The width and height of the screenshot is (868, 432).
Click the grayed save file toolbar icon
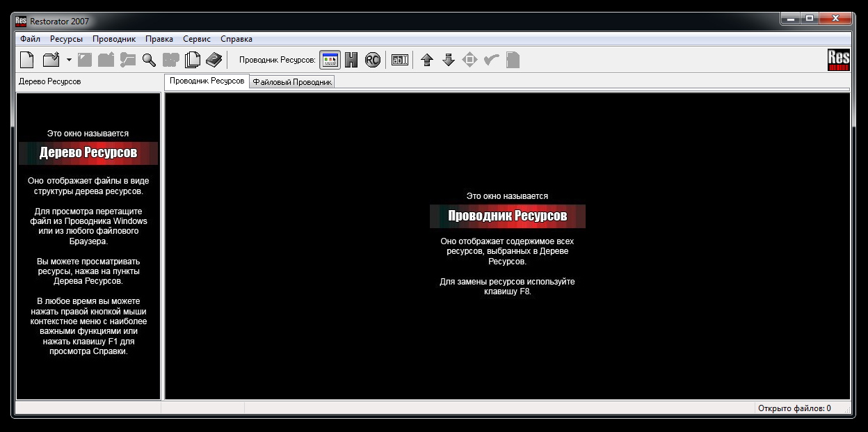coord(85,60)
